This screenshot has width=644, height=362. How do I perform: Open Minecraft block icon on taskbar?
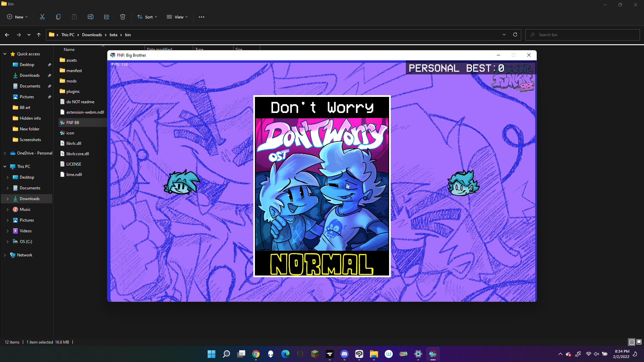click(315, 354)
